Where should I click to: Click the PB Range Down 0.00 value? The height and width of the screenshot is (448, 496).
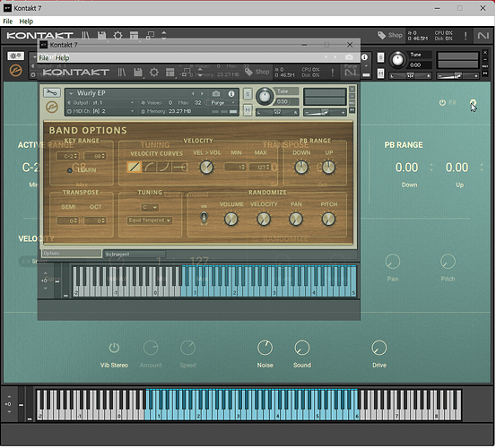tap(406, 168)
